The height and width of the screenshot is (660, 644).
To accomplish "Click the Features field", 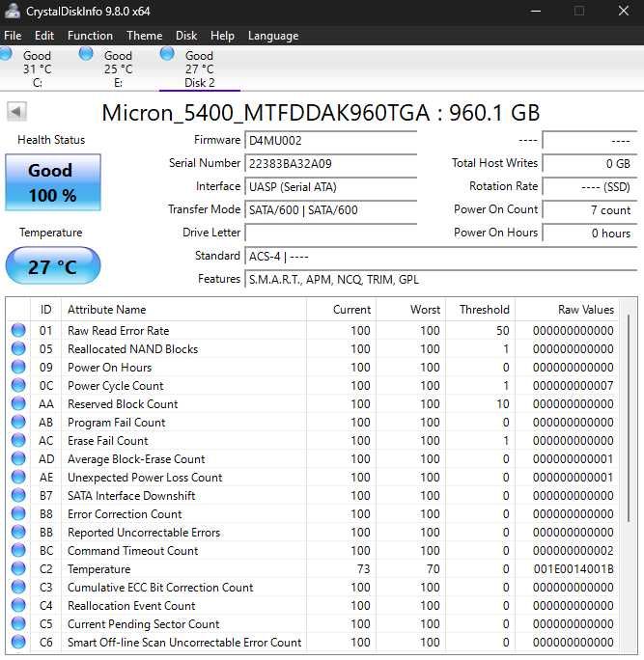I will point(440,280).
